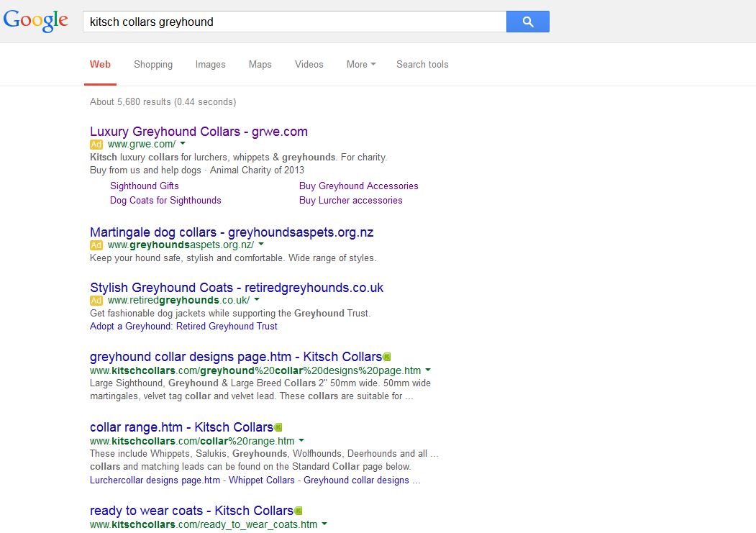Open 'collar range.htm - Kitsch Collars' result
This screenshot has width=756, height=533.
point(181,427)
